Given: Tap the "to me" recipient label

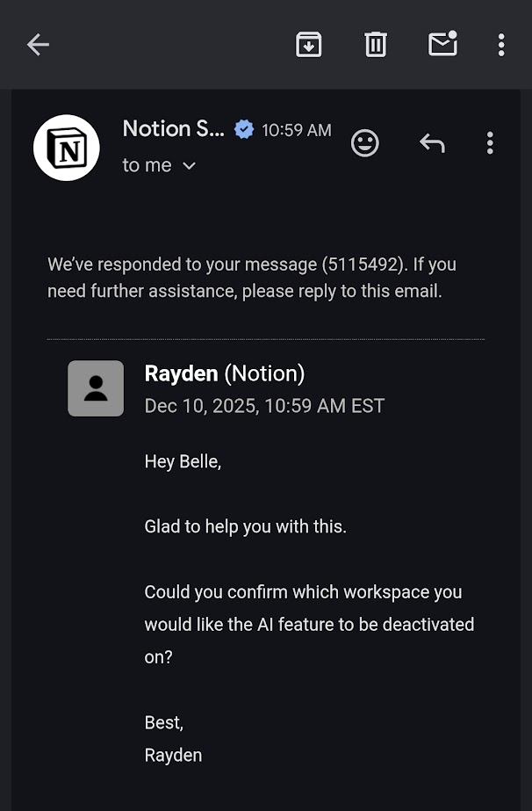Looking at the screenshot, I should tap(147, 165).
